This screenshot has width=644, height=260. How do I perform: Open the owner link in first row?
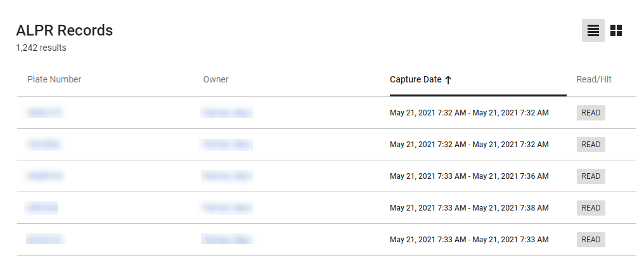click(x=226, y=113)
